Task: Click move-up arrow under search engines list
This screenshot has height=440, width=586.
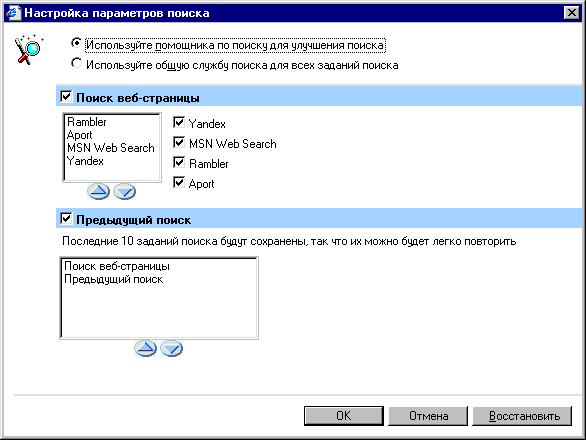Action: [98, 191]
